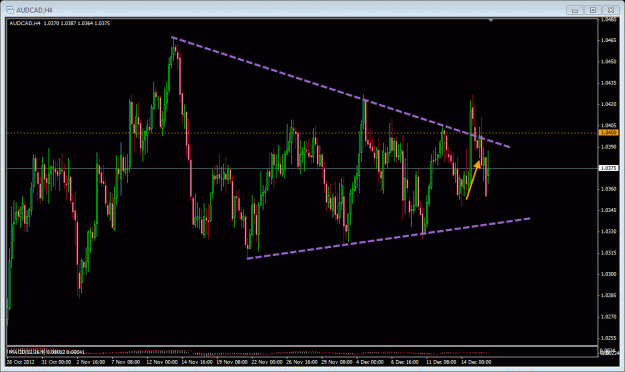The width and height of the screenshot is (625, 372).
Task: Click the 14 Dec 00:00 time label
Action: click(476, 362)
